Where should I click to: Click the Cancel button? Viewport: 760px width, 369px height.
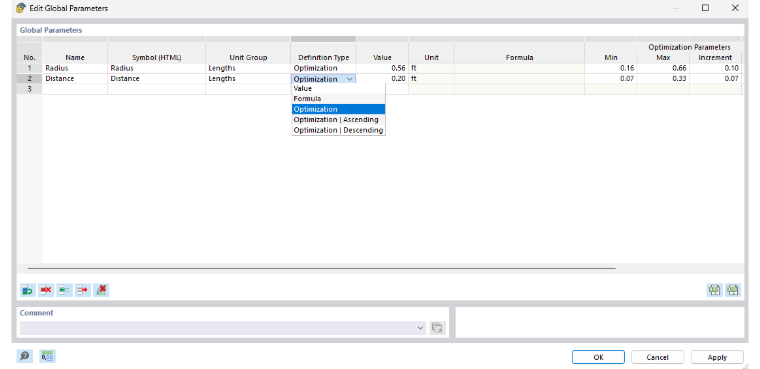click(657, 357)
